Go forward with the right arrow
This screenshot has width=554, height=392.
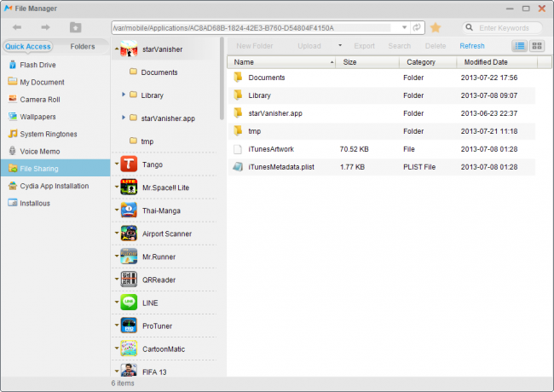[x=45, y=27]
